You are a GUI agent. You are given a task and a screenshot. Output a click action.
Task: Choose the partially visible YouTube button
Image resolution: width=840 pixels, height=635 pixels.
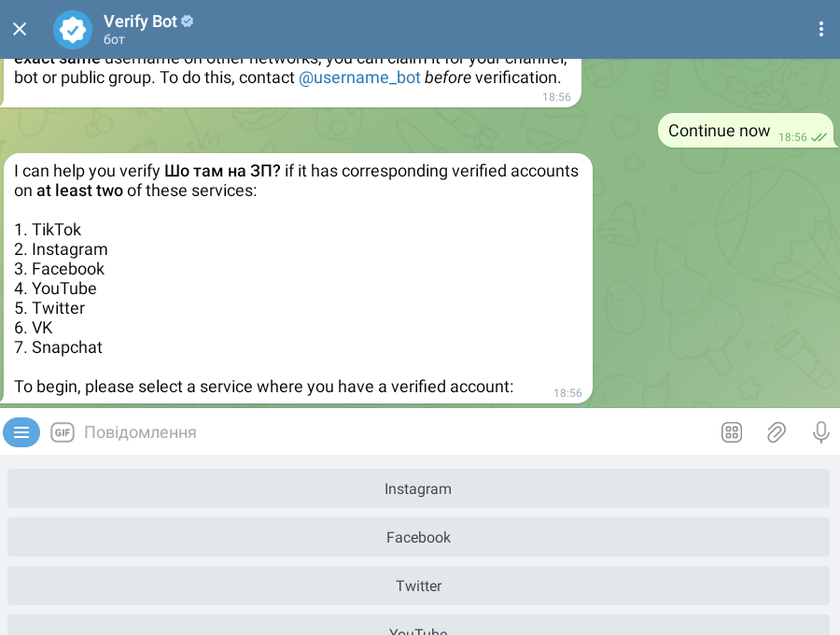(x=418, y=628)
